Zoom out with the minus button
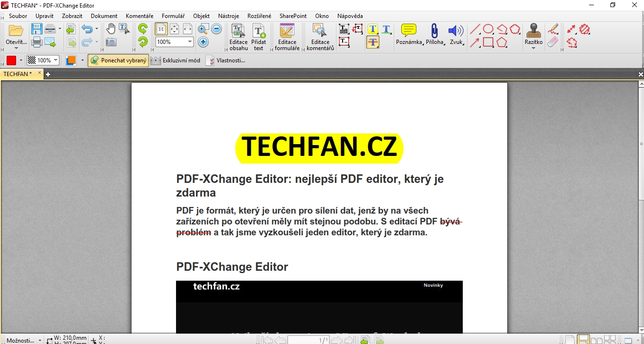This screenshot has height=344, width=644. pyautogui.click(x=217, y=29)
